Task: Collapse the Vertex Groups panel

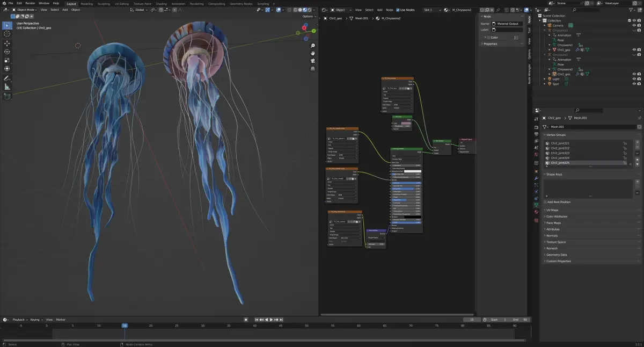Action: point(556,135)
